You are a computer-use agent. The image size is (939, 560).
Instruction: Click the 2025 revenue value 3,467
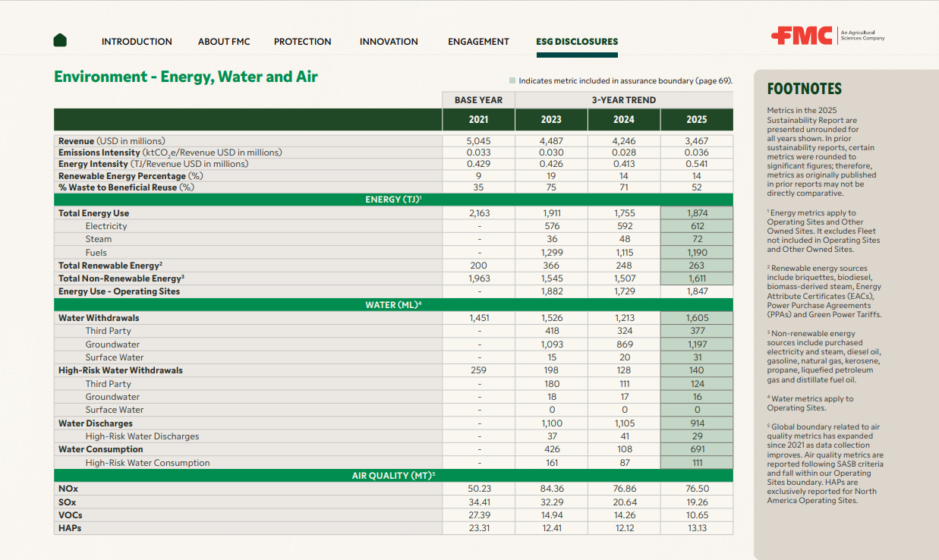[x=697, y=141]
